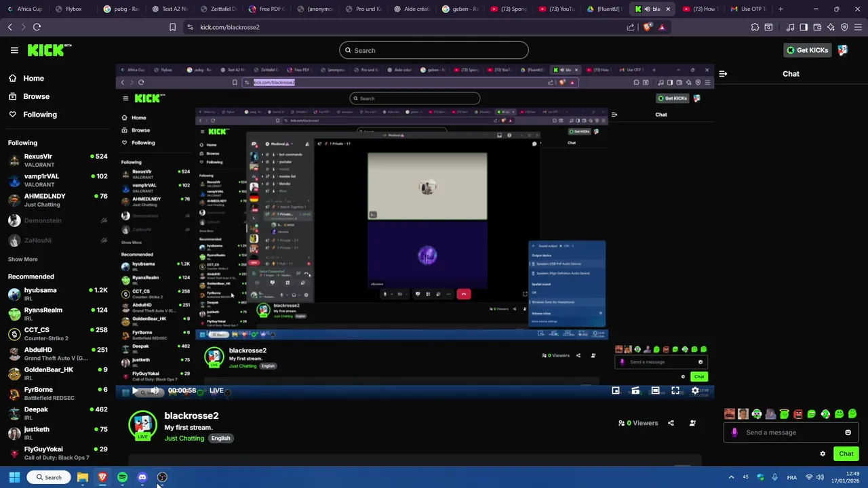Click the blackrosse2 channel name
Screen dimensions: 868x488
tap(191, 415)
